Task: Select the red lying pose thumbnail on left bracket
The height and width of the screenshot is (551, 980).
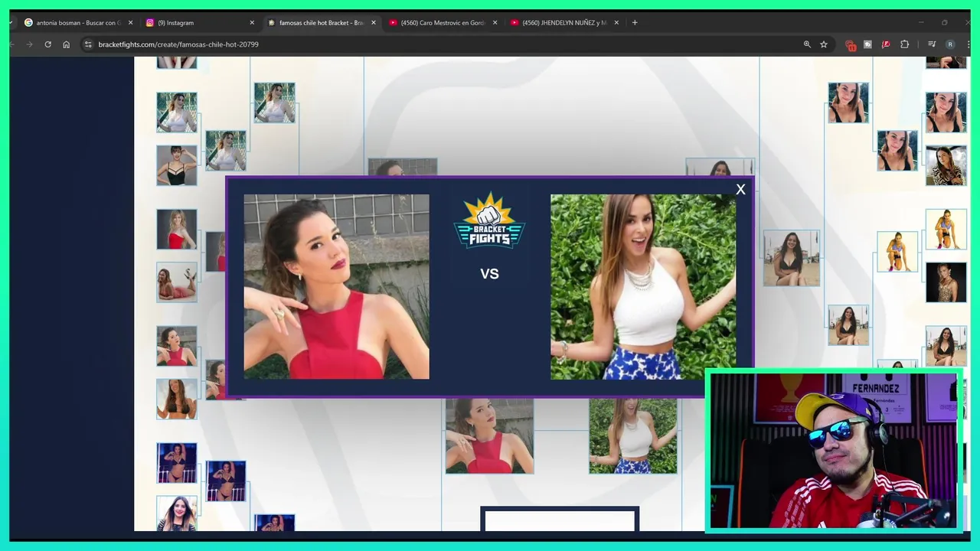Action: [x=177, y=282]
